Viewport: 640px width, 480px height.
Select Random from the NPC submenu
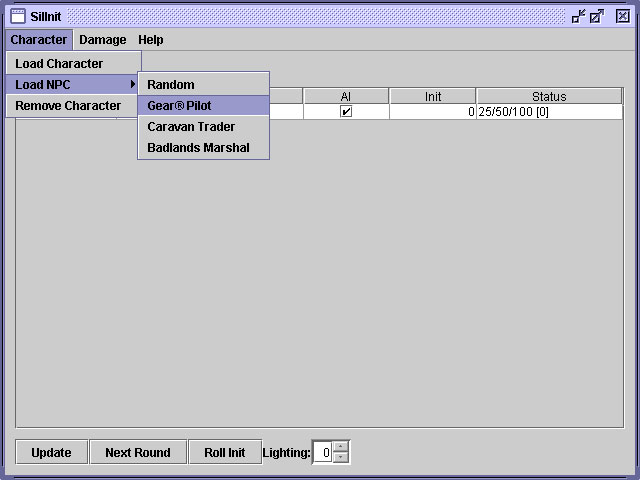click(x=171, y=85)
